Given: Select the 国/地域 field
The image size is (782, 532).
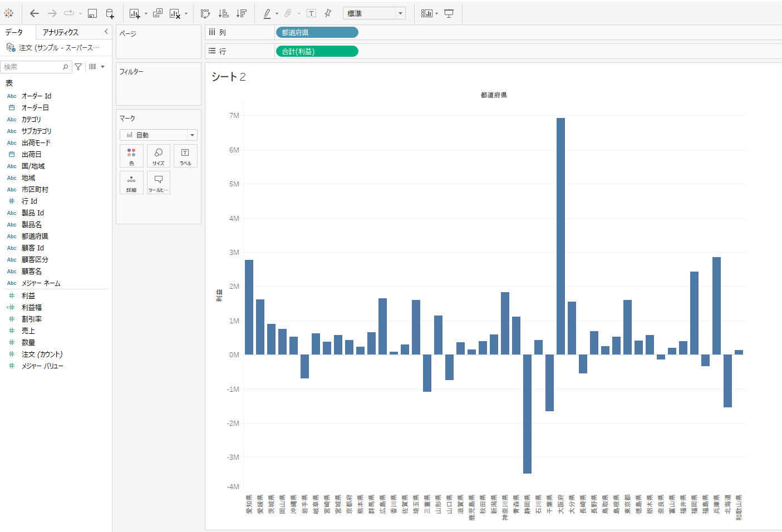Looking at the screenshot, I should [x=33, y=166].
